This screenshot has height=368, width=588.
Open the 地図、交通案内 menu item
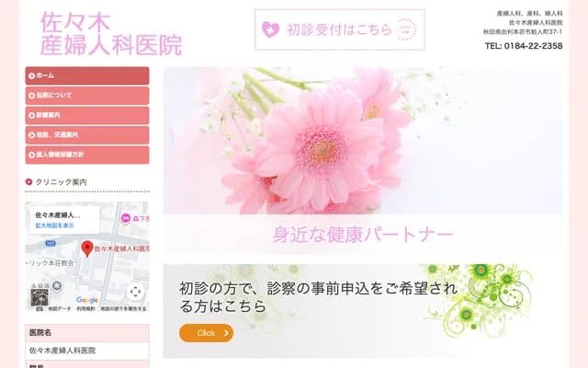point(87,135)
